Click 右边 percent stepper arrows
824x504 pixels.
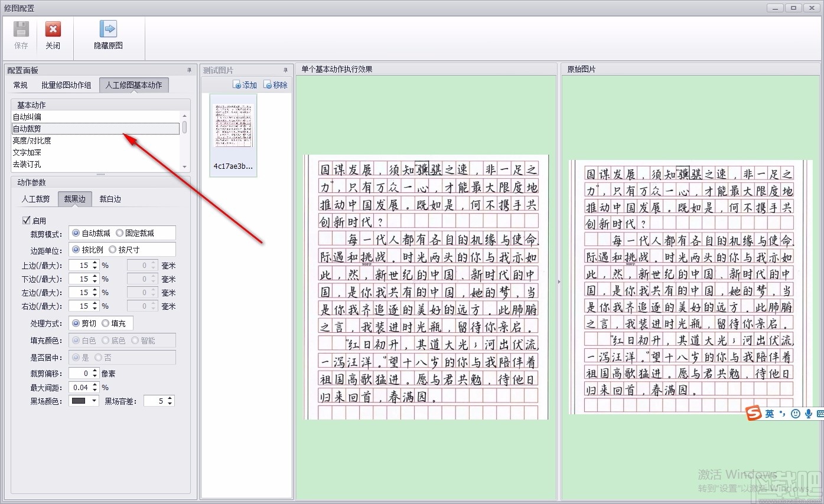95,306
